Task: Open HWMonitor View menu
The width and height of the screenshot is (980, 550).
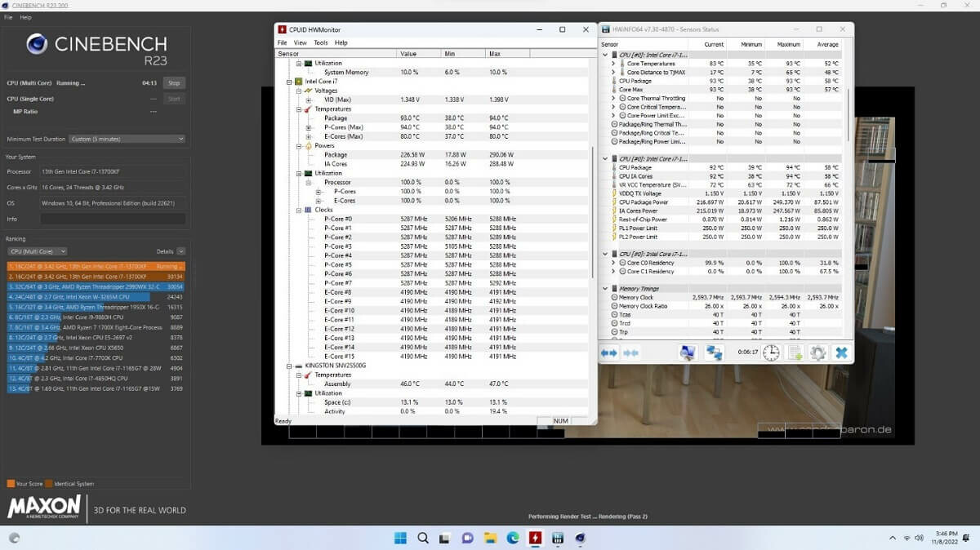Action: tap(301, 42)
